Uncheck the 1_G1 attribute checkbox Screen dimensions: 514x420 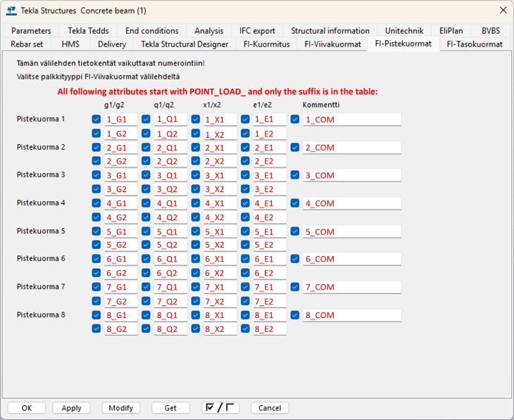96,119
